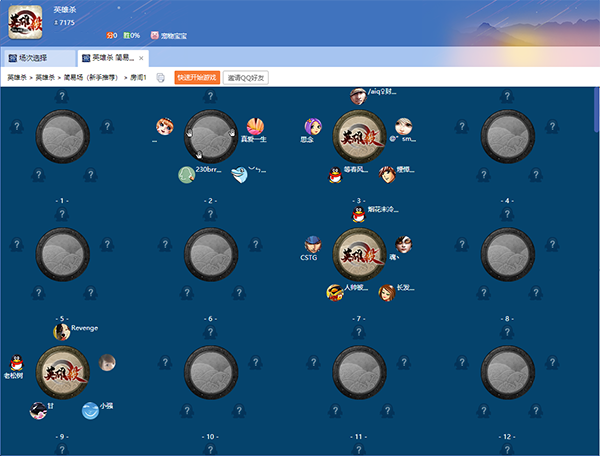Click the 英雄杀 title text in the header
The image size is (600, 456).
point(65,10)
